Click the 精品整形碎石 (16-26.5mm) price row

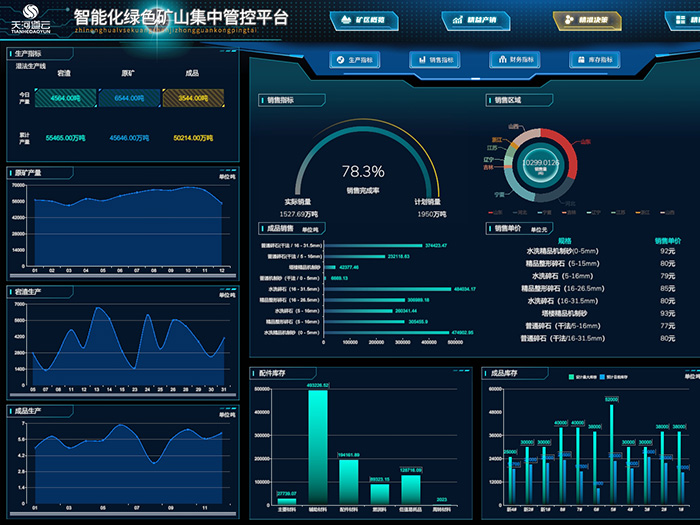[600, 289]
